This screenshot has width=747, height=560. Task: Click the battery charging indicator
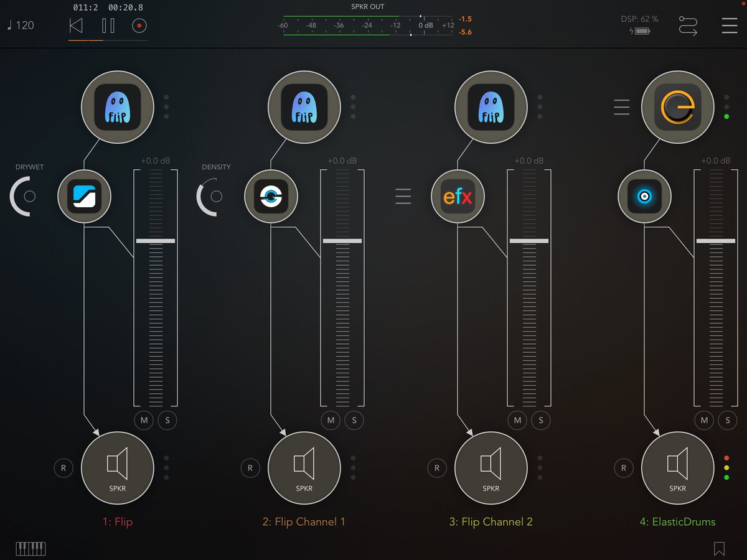(639, 31)
